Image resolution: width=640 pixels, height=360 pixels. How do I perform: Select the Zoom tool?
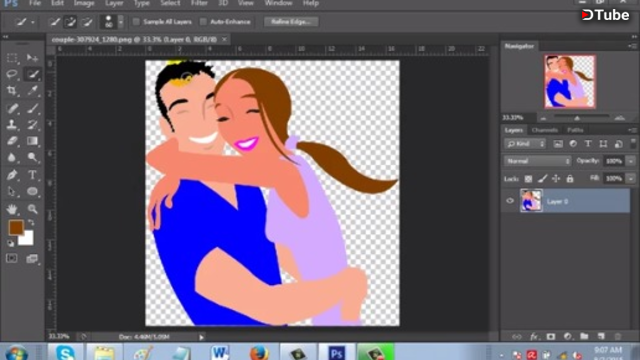click(x=32, y=209)
